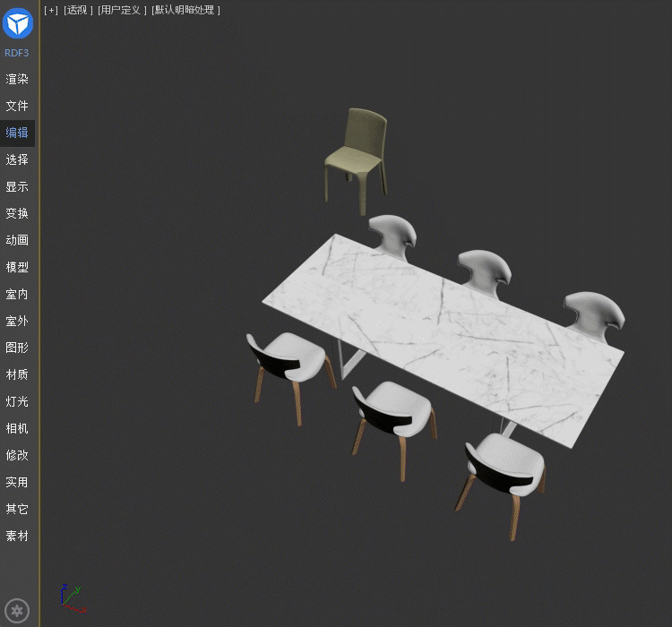Screen dimensions: 672x627
Task: Click the RDF3 blue cube logo
Action: point(18,23)
